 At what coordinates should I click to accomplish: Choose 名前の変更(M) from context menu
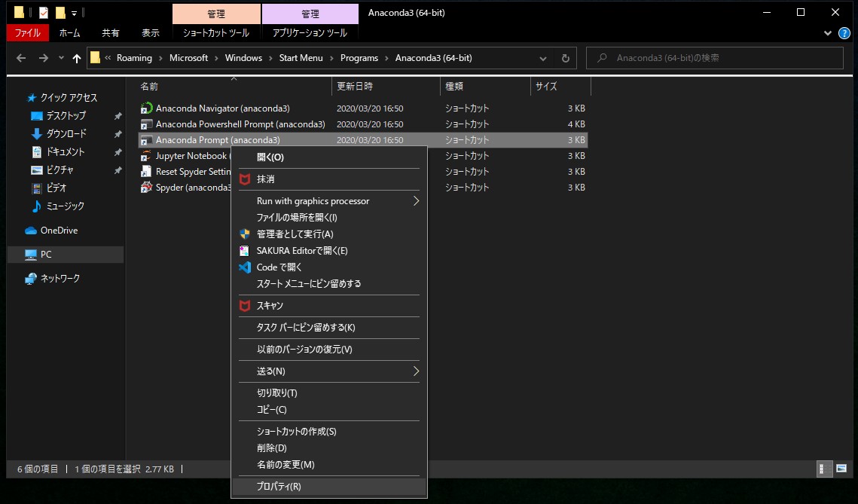329,465
